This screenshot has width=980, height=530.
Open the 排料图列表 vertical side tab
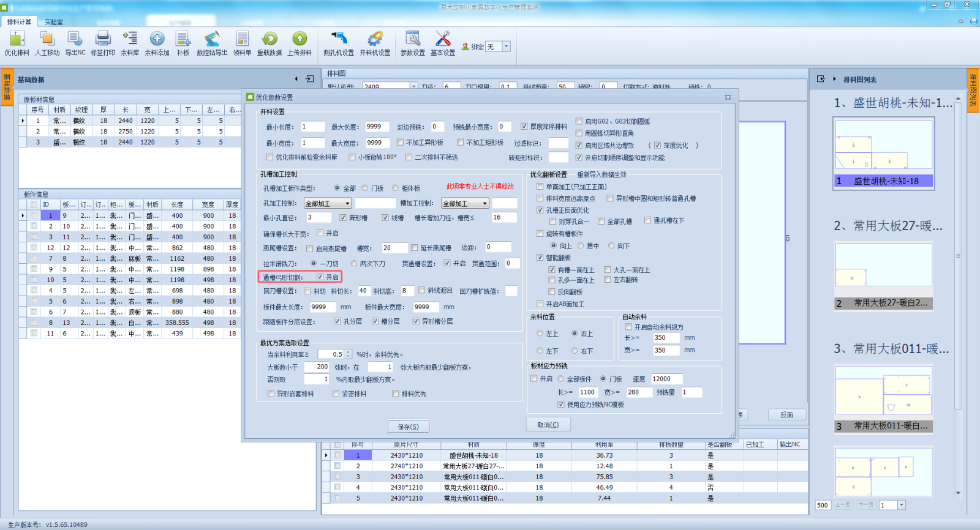[x=972, y=90]
